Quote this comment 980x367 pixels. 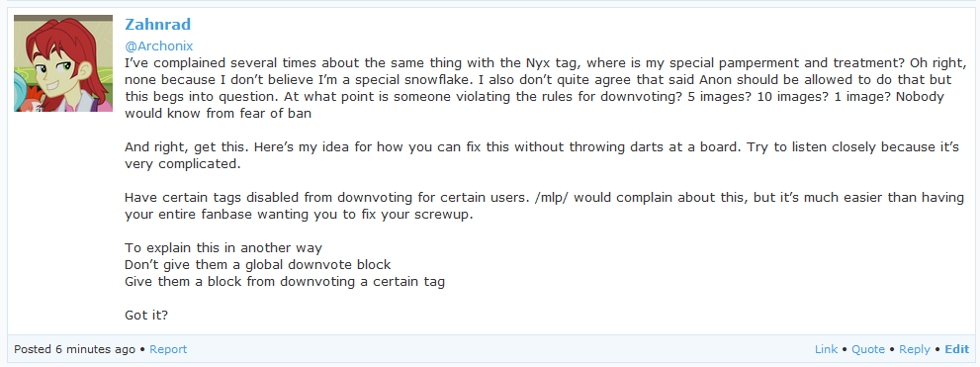pos(869,349)
